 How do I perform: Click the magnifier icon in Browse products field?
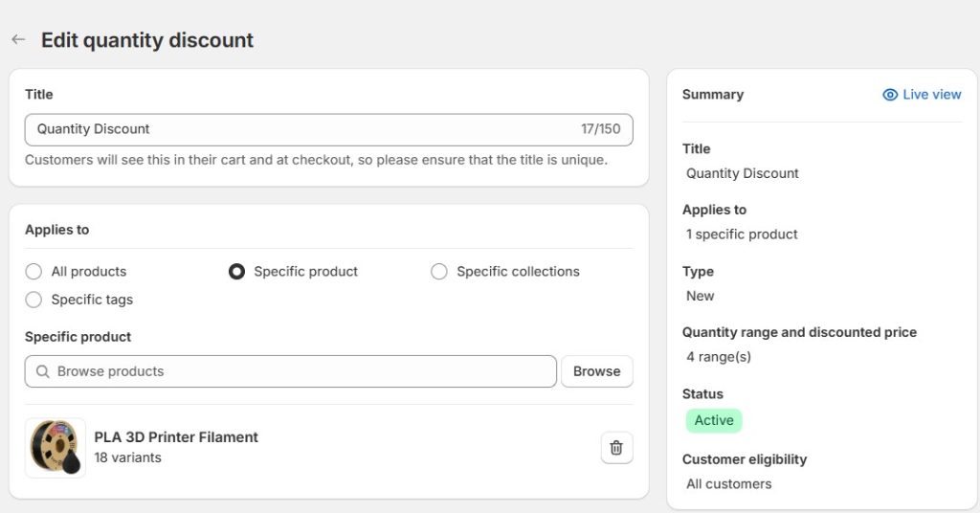coord(43,371)
